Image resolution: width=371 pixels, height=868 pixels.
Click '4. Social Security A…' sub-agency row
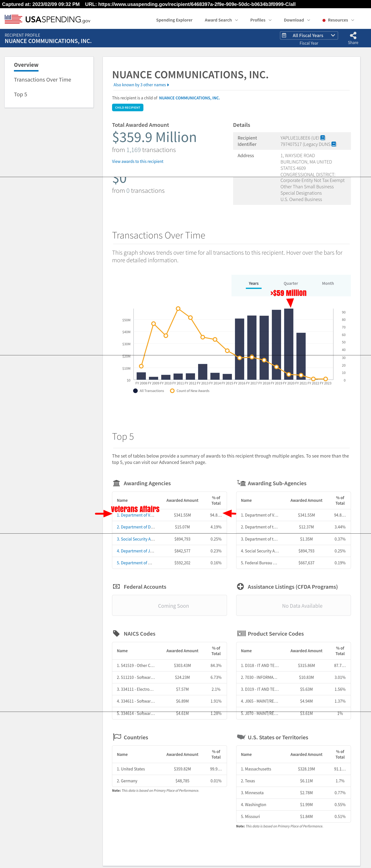(293, 551)
